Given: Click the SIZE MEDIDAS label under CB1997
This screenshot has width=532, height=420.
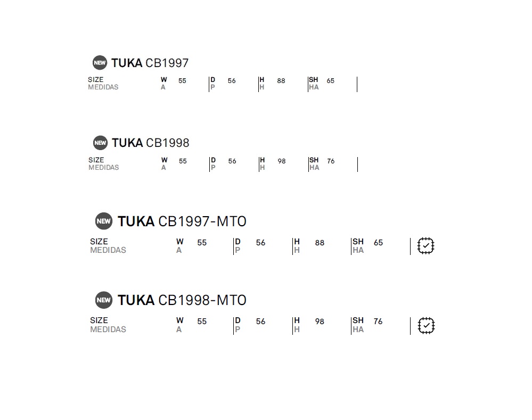Looking at the screenshot, I should (103, 84).
